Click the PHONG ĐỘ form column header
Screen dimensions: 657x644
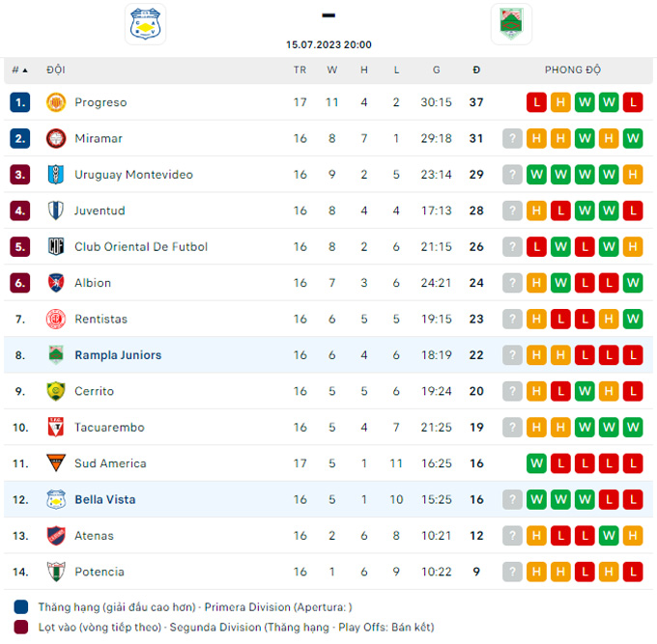point(573,70)
